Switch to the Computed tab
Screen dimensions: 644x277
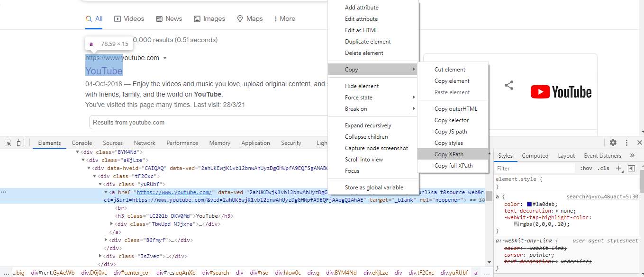[535, 155]
